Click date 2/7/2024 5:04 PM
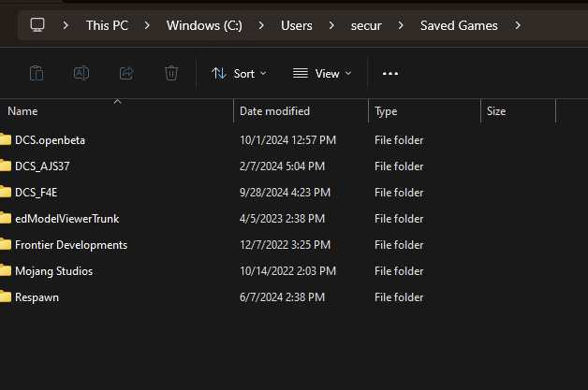 (282, 166)
